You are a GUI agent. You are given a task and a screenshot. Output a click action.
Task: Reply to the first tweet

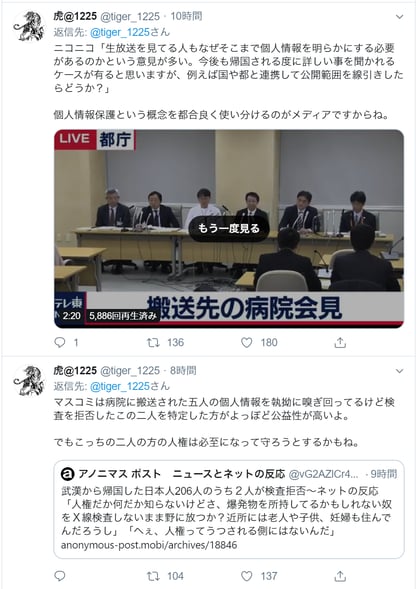(60, 342)
